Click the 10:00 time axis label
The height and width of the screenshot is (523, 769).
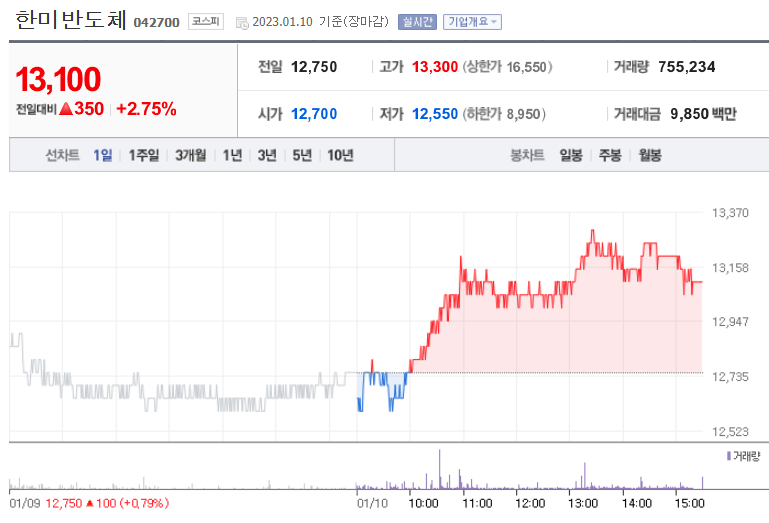tap(424, 503)
